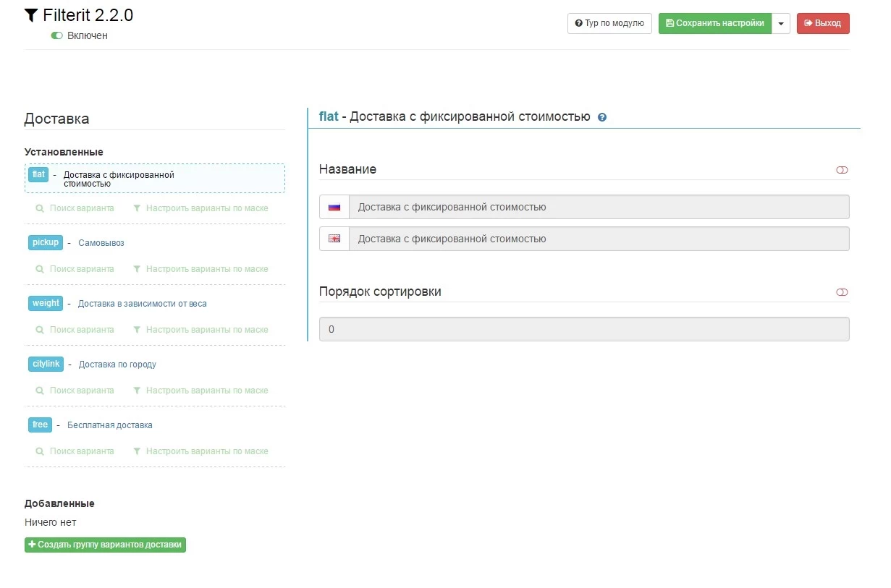Select the free badge
This screenshot has width=891, height=588.
[40, 425]
